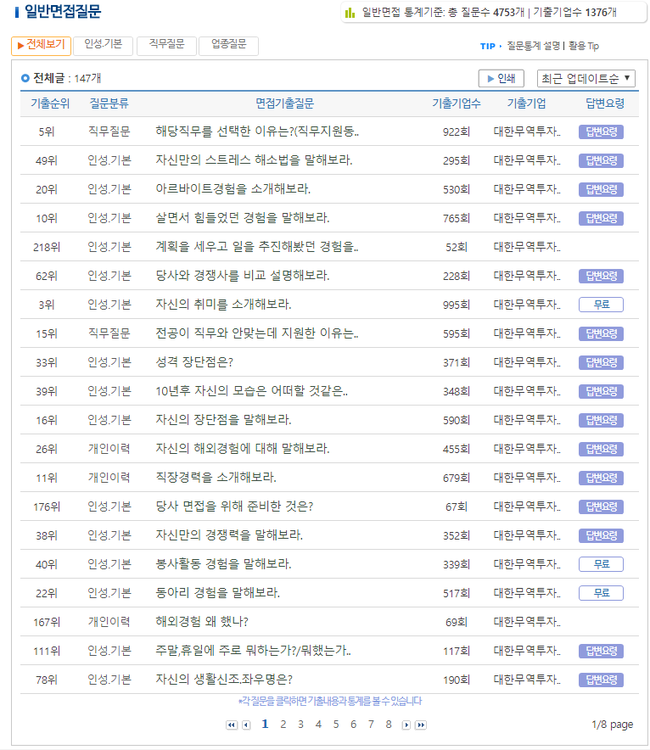Open the 최근 업데이트순 sort dropdown
Screen dimensions: 650x750
point(586,78)
